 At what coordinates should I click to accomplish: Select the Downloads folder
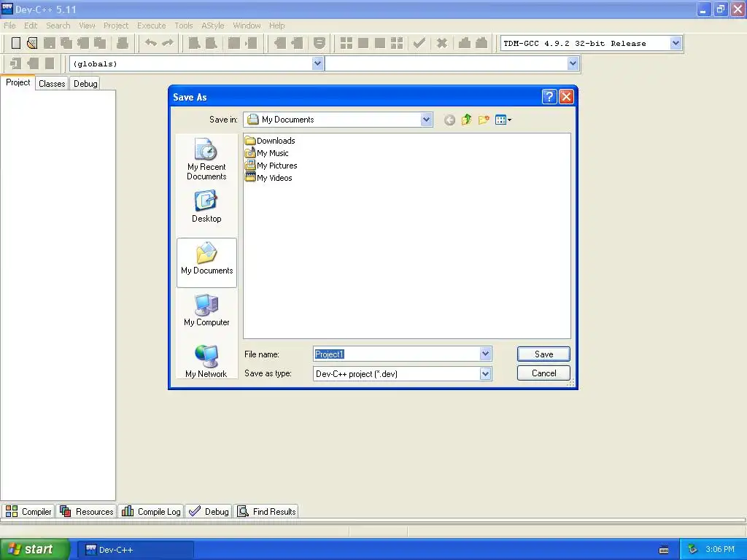(270, 141)
